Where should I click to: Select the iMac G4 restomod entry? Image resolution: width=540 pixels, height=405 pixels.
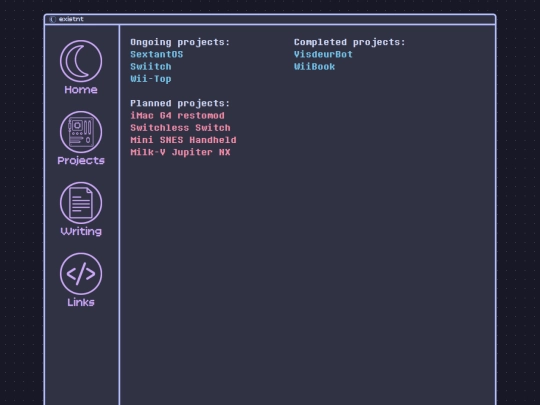[x=177, y=115]
